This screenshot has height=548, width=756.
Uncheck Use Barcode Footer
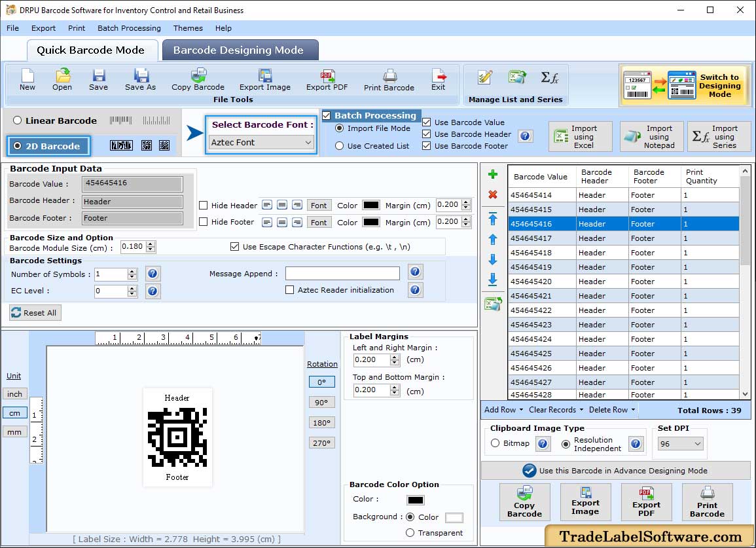[x=427, y=146]
